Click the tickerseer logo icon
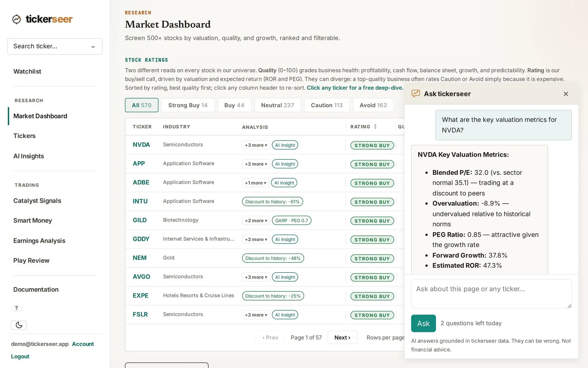The width and height of the screenshot is (588, 368). click(x=17, y=19)
